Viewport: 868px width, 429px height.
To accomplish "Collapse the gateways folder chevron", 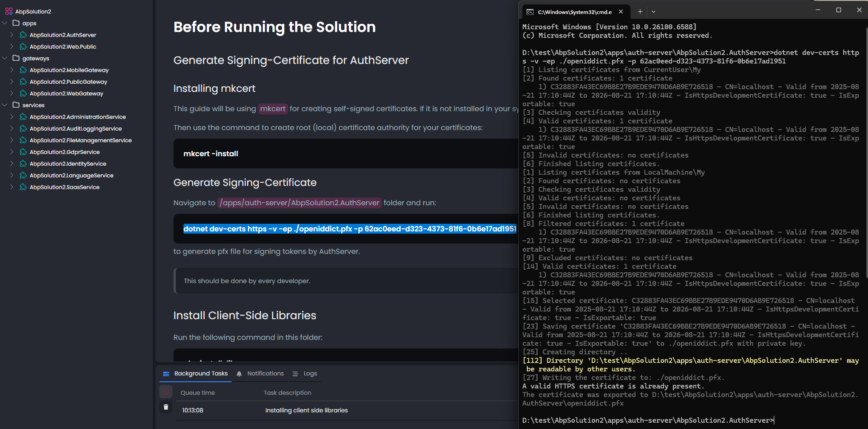I will pyautogui.click(x=5, y=58).
